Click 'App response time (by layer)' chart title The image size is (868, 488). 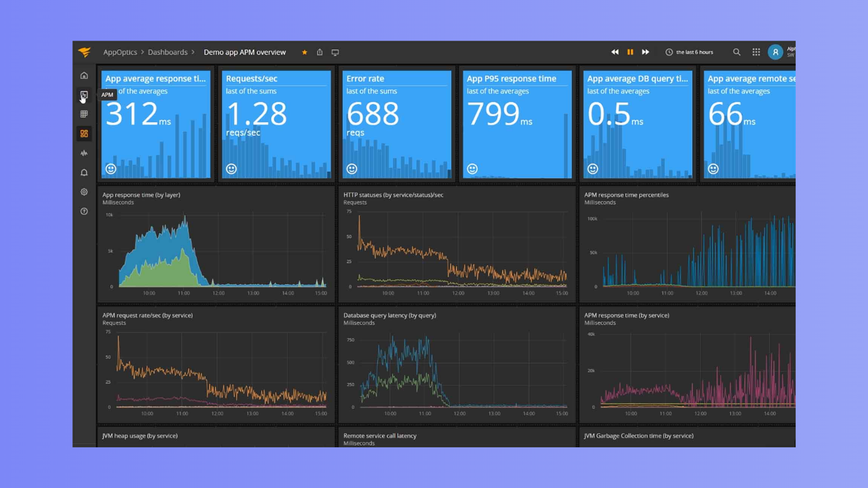(x=141, y=195)
